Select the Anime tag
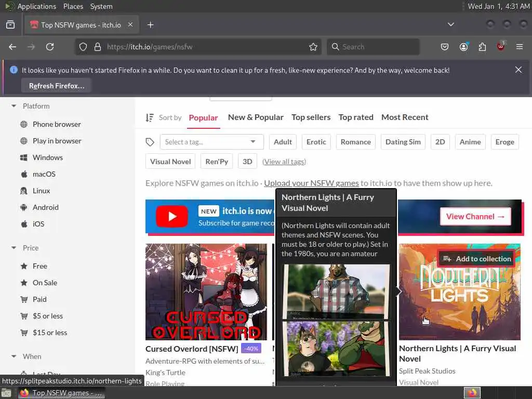The width and height of the screenshot is (532, 399). [470, 142]
